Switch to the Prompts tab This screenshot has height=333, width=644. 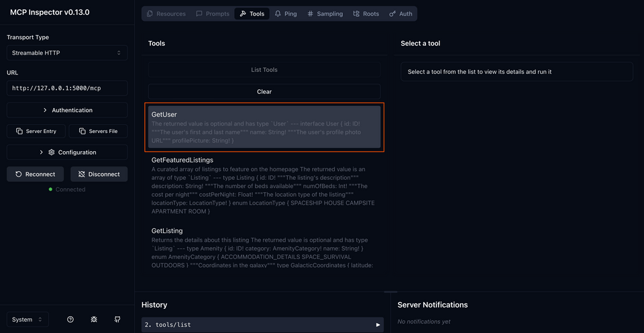click(x=213, y=13)
